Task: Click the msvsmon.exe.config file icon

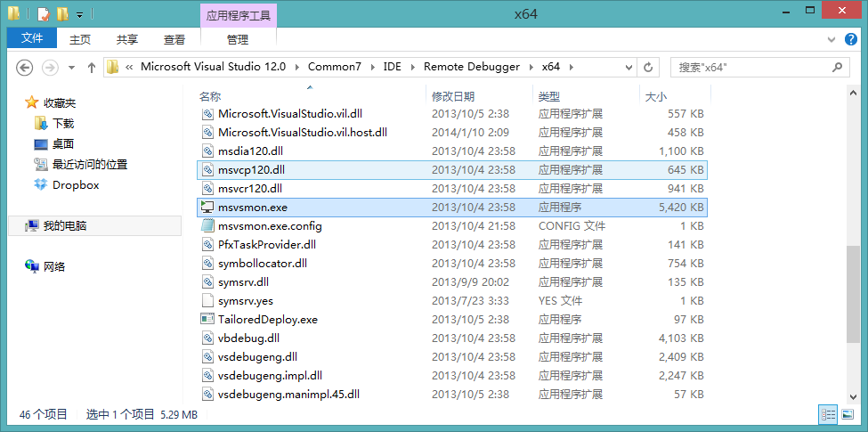Action: pyautogui.click(x=207, y=225)
